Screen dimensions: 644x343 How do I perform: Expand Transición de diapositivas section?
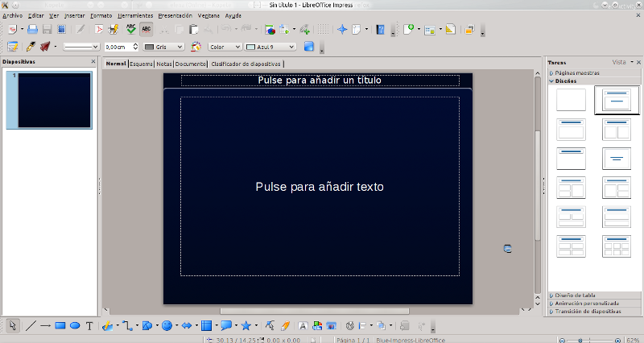coord(588,311)
